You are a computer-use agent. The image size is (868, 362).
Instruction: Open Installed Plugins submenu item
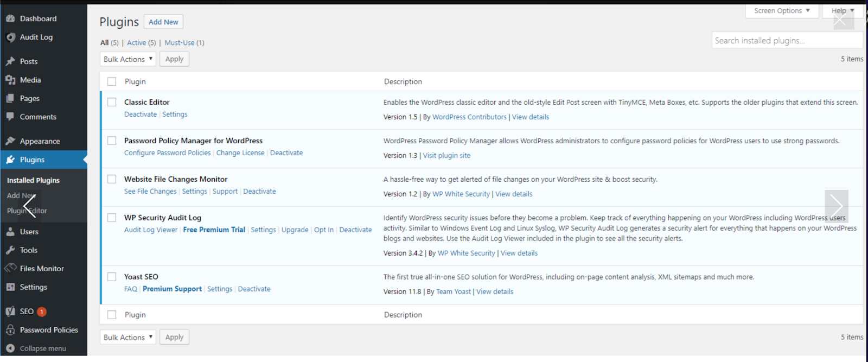tap(33, 180)
